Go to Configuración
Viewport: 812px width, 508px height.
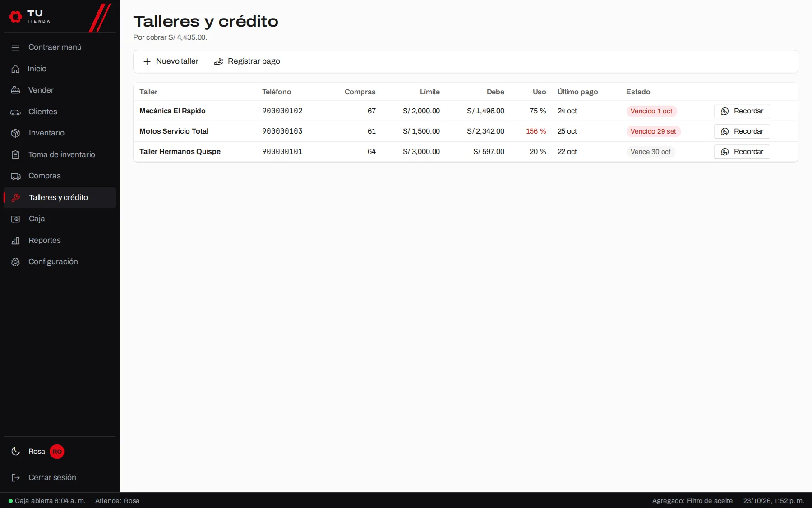click(60, 261)
